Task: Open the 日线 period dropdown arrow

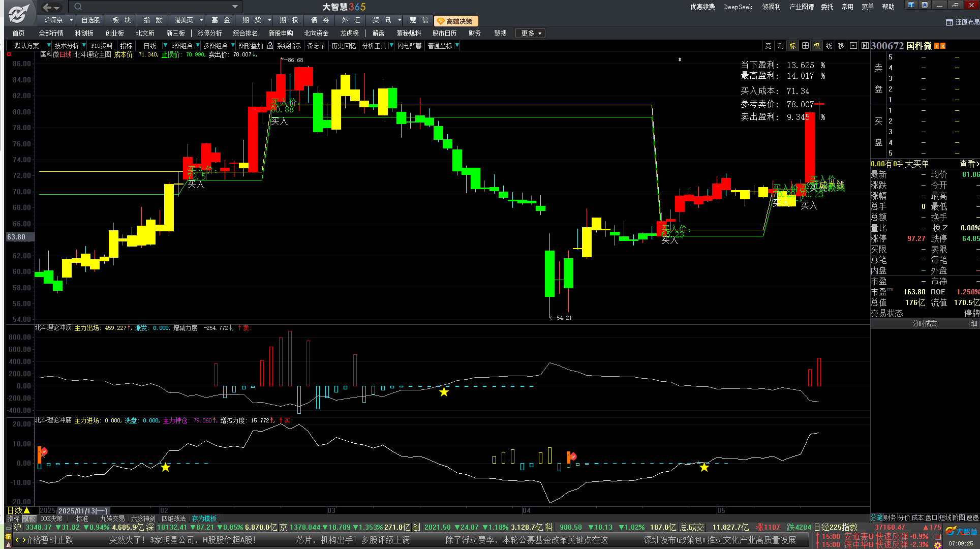Action: click(x=165, y=46)
